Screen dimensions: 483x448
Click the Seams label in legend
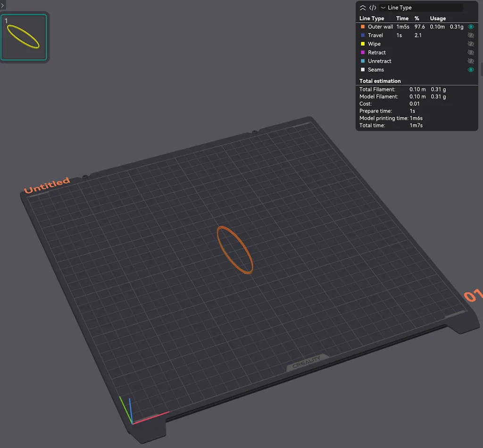point(376,70)
